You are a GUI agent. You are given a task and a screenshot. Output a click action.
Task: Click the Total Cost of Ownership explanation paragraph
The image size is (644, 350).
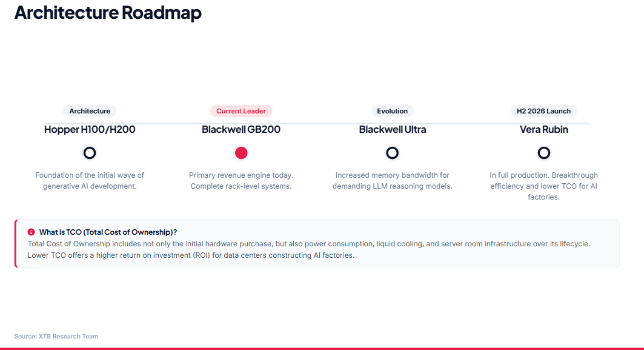(309, 249)
